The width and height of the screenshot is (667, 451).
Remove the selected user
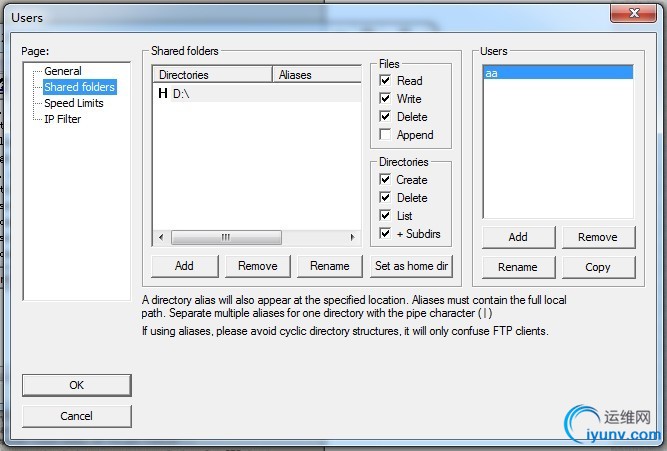click(x=599, y=237)
